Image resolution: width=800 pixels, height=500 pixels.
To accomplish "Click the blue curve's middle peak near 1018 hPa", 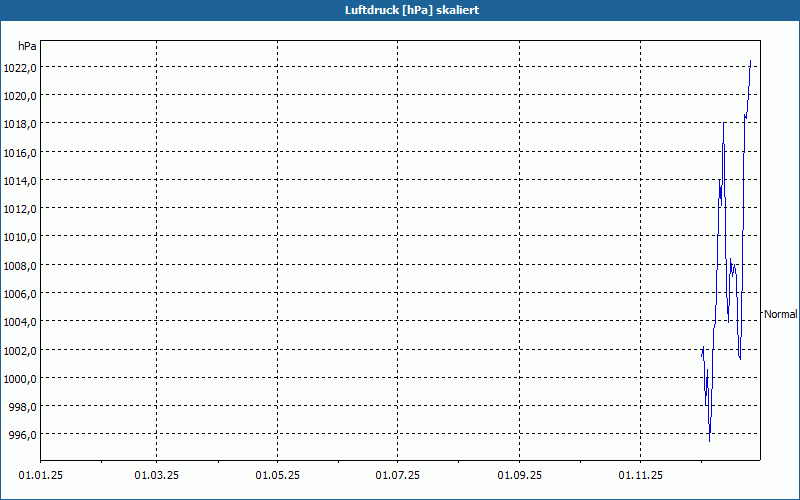I will pos(723,123).
